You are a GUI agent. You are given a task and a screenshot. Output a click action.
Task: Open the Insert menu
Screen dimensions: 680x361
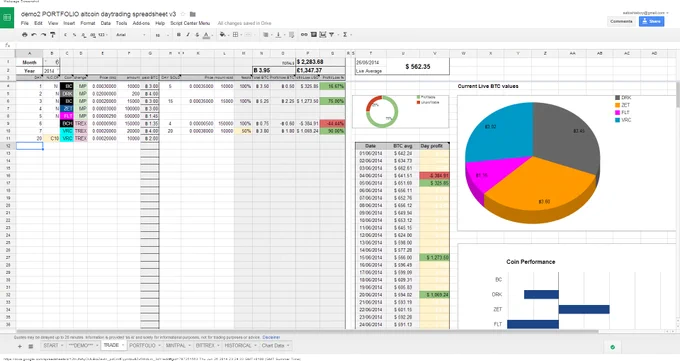[69, 23]
